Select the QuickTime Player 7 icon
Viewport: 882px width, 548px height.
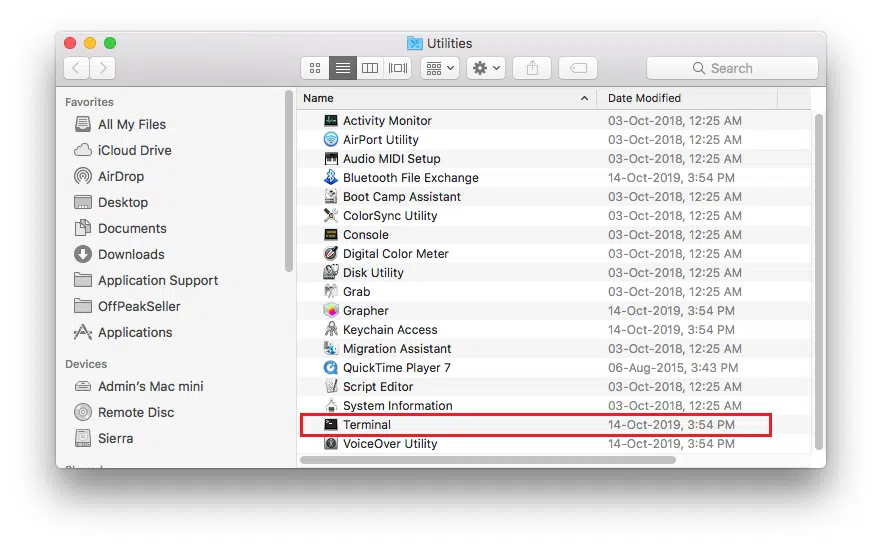click(331, 368)
